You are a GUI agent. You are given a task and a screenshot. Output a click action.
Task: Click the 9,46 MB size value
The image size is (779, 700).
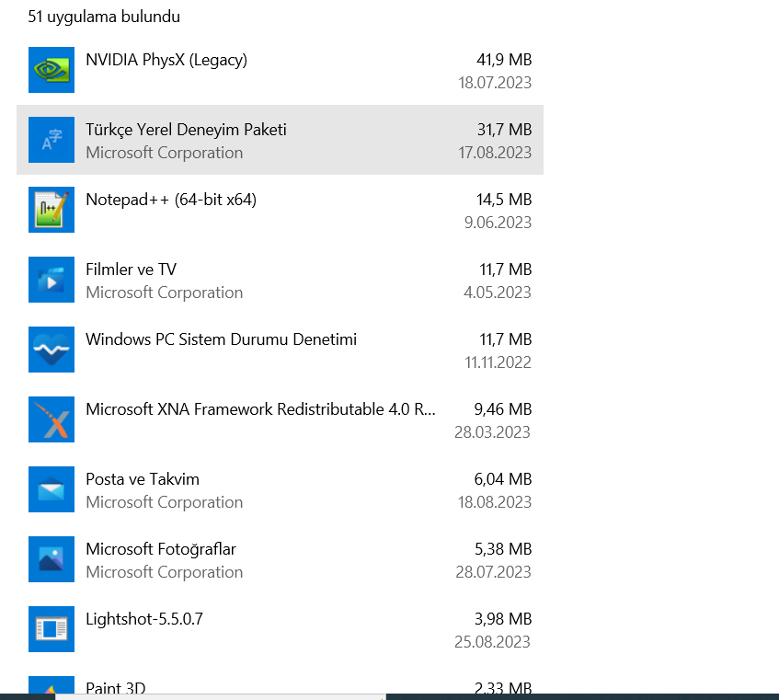(503, 409)
